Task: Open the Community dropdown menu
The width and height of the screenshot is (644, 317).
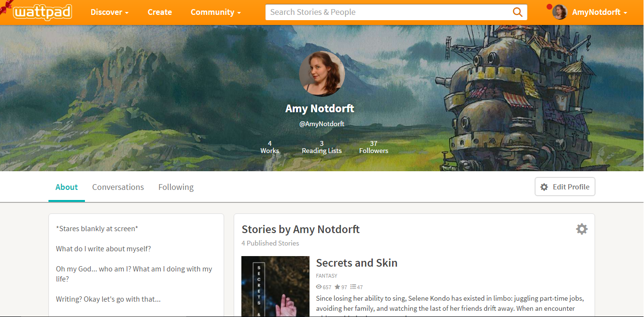Action: click(215, 12)
